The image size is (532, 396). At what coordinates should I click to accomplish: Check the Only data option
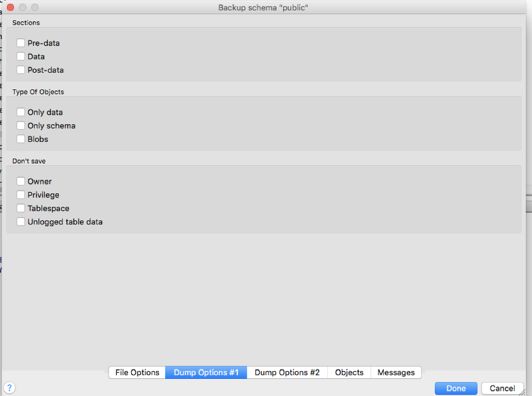(x=20, y=112)
